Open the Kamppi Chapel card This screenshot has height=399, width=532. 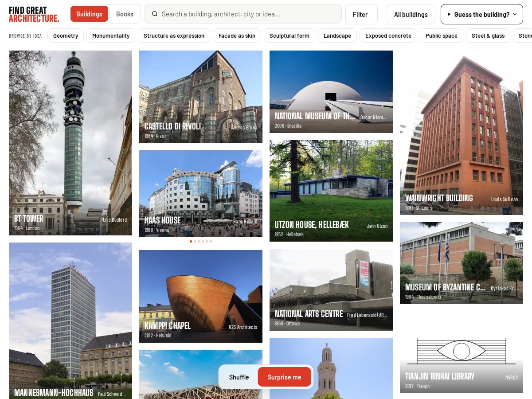coord(201,296)
